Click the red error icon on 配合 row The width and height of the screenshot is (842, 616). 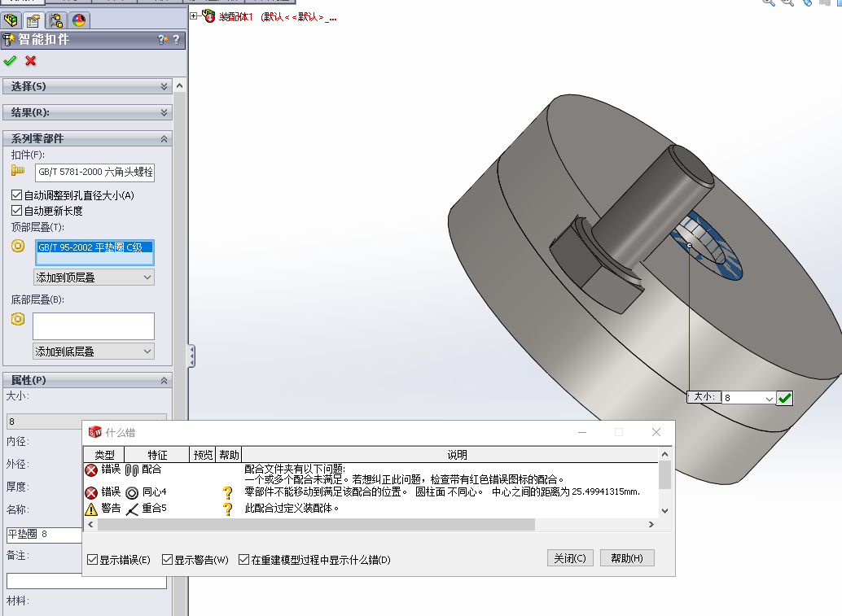tap(90, 469)
